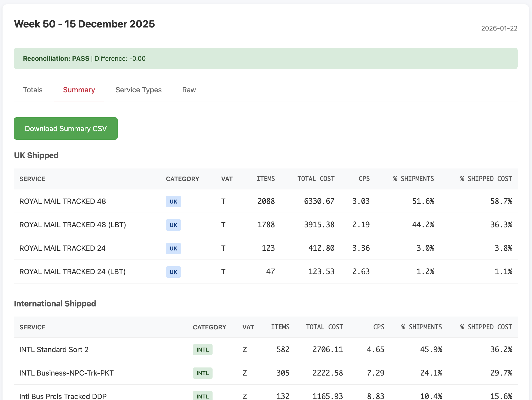Click the 2026-01-22 report date label
The width and height of the screenshot is (532, 400).
499,28
